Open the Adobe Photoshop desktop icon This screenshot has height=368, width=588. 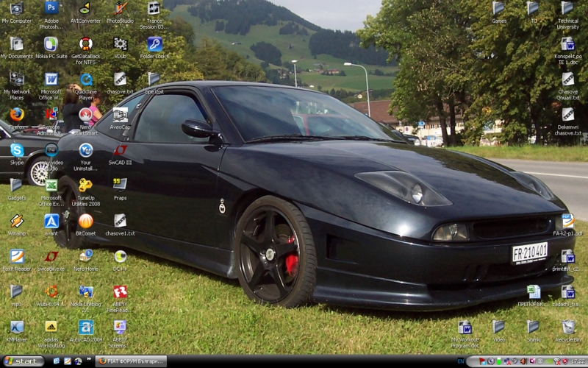point(51,8)
